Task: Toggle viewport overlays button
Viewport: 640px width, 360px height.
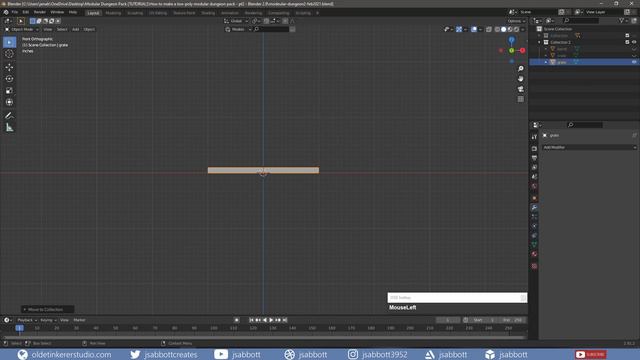Action: tap(474, 29)
